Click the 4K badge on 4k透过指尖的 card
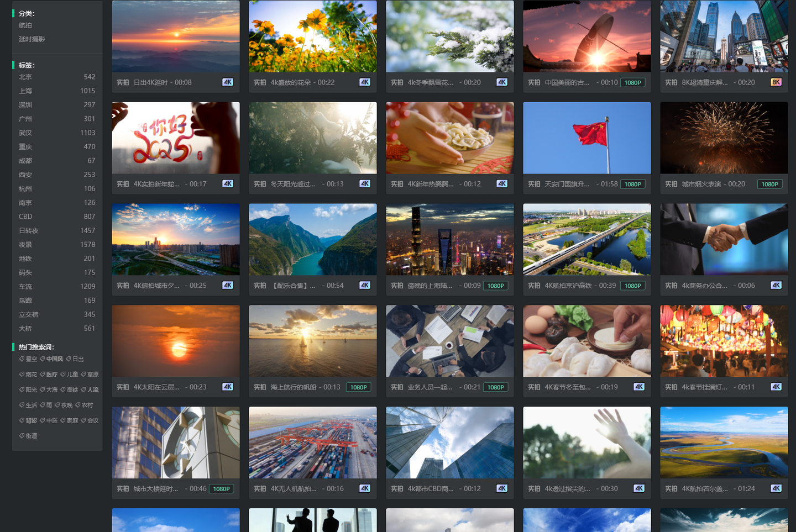796x532 pixels. (639, 489)
